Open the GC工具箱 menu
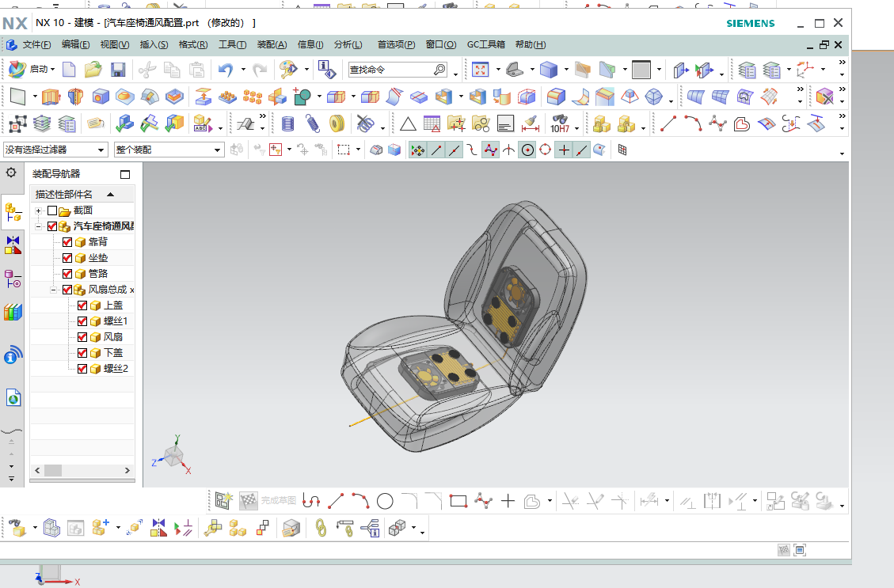Screen dimensions: 894x588 (485, 44)
